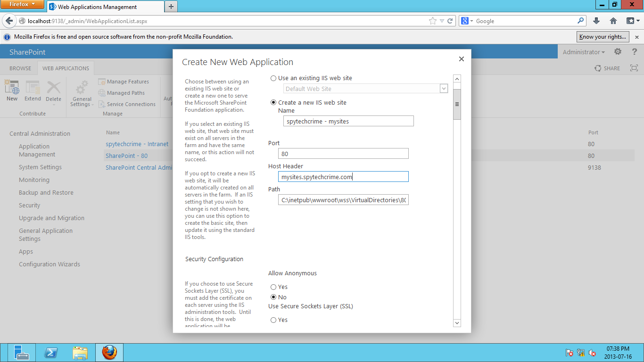The height and width of the screenshot is (362, 644).
Task: Switch to the WEB APPLICATIONS ribbon tab
Action: tap(66, 68)
